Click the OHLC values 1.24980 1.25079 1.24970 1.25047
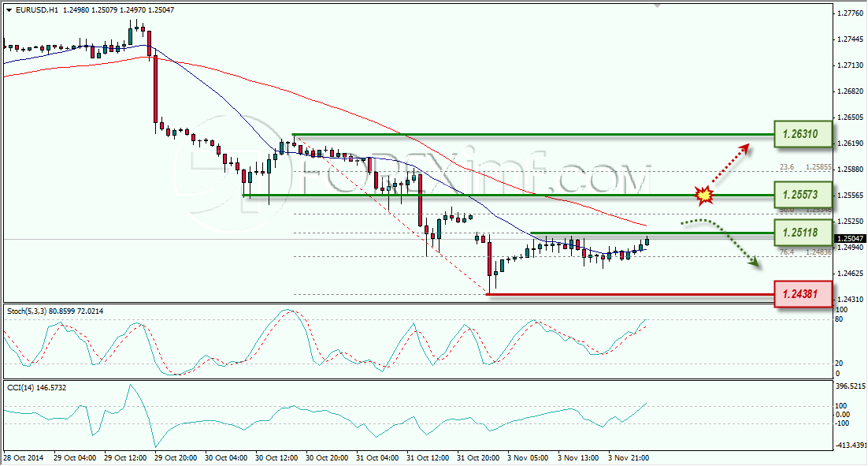The image size is (868, 466). pos(118,10)
